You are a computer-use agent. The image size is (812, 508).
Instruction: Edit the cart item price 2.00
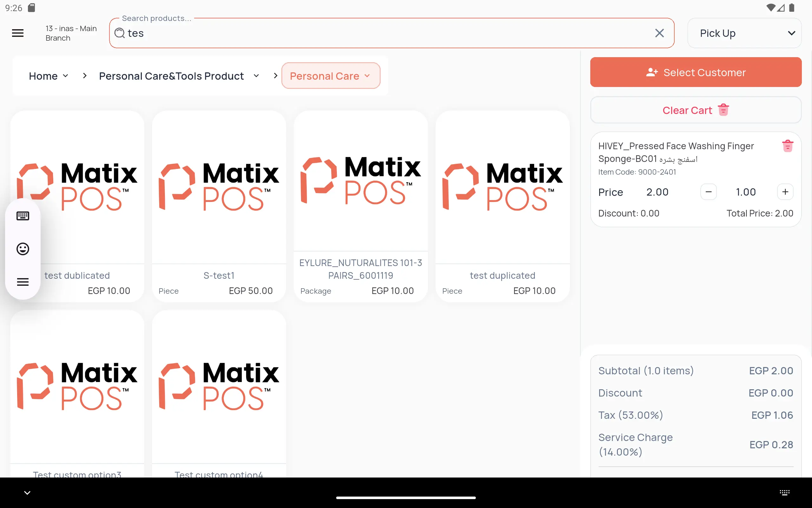click(657, 192)
